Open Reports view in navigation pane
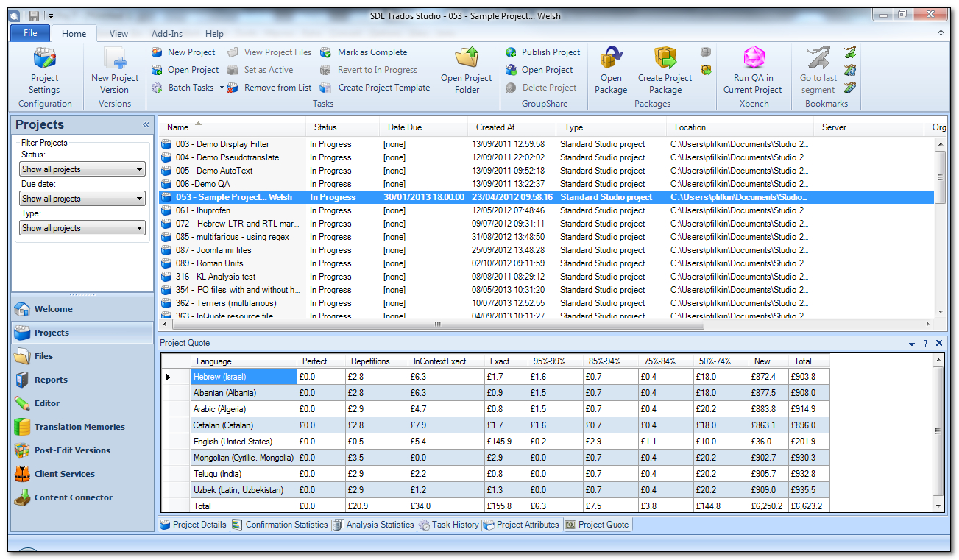This screenshot has width=959, height=560. click(82, 380)
